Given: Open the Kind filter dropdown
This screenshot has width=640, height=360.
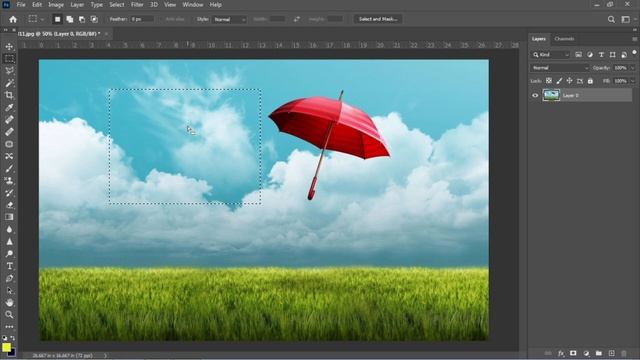Looking at the screenshot, I should point(550,55).
